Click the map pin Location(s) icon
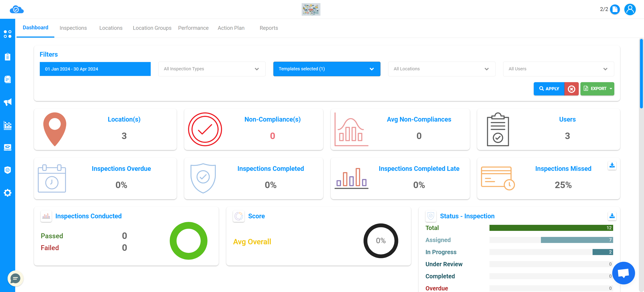The height and width of the screenshot is (292, 644). coord(55,129)
